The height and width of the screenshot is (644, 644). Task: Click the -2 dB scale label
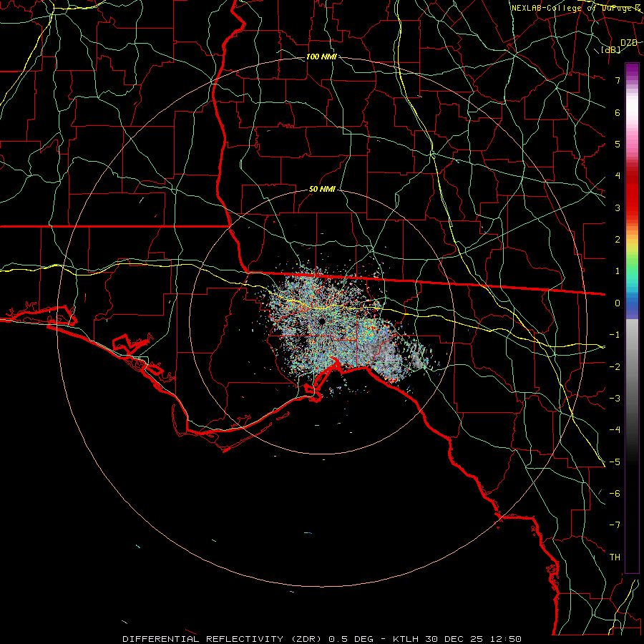coord(615,367)
